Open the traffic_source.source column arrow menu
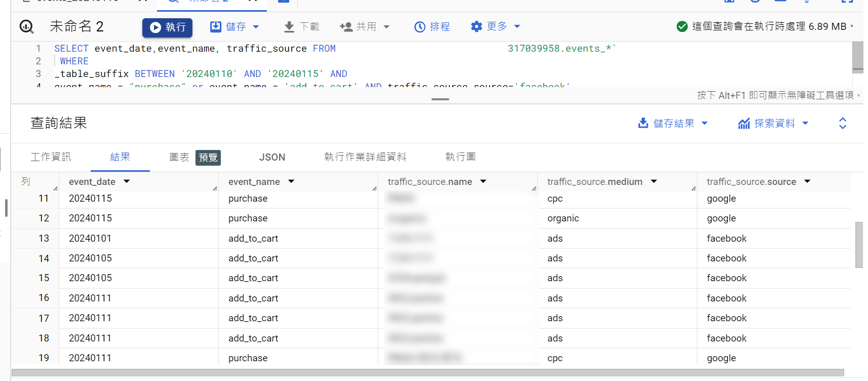 (807, 181)
